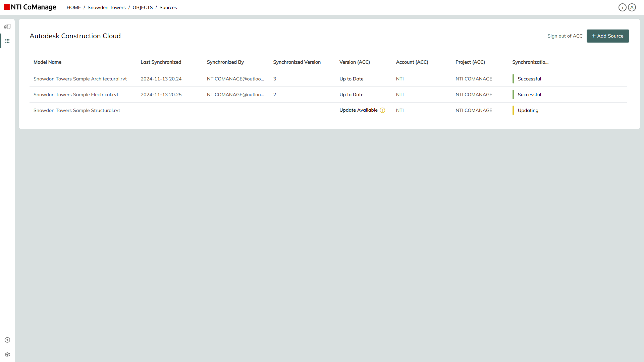Open the objects grid icon in sidebar
The height and width of the screenshot is (362, 644).
[7, 41]
